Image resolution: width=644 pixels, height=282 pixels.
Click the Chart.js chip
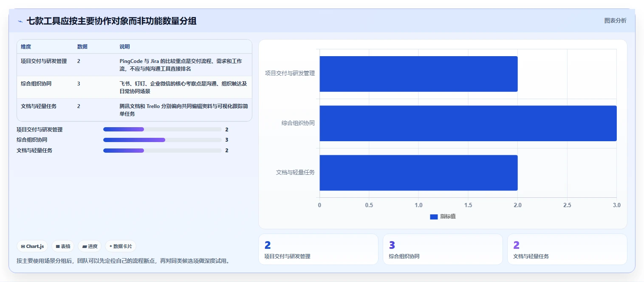click(x=32, y=246)
